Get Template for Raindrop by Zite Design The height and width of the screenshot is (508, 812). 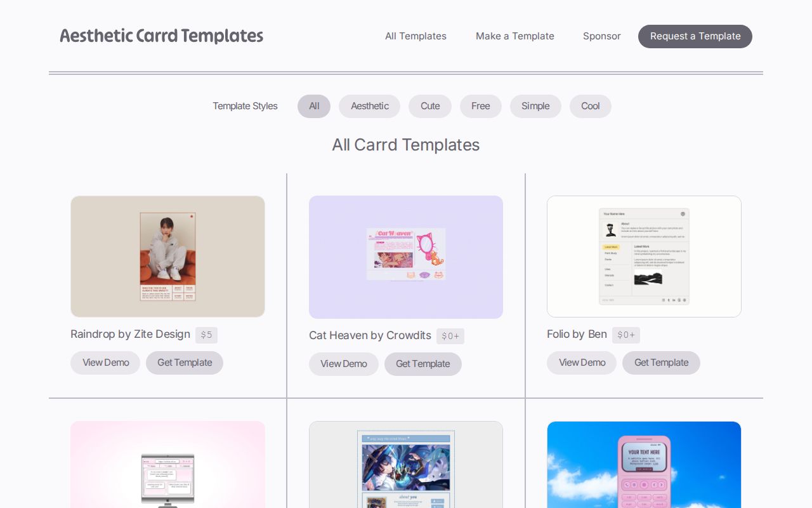tap(185, 363)
